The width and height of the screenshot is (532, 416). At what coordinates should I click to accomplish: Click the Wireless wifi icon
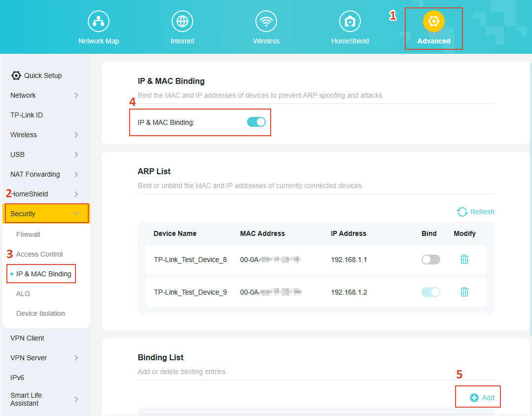pyautogui.click(x=266, y=21)
